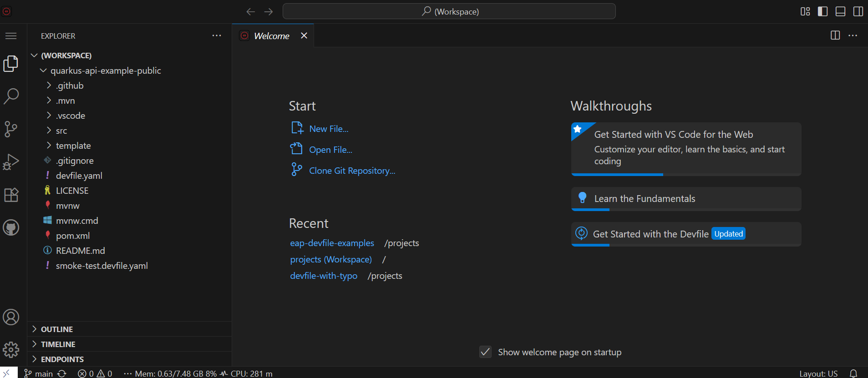868x378 pixels.
Task: Toggle the bottom panel visibility
Action: pyautogui.click(x=840, y=11)
